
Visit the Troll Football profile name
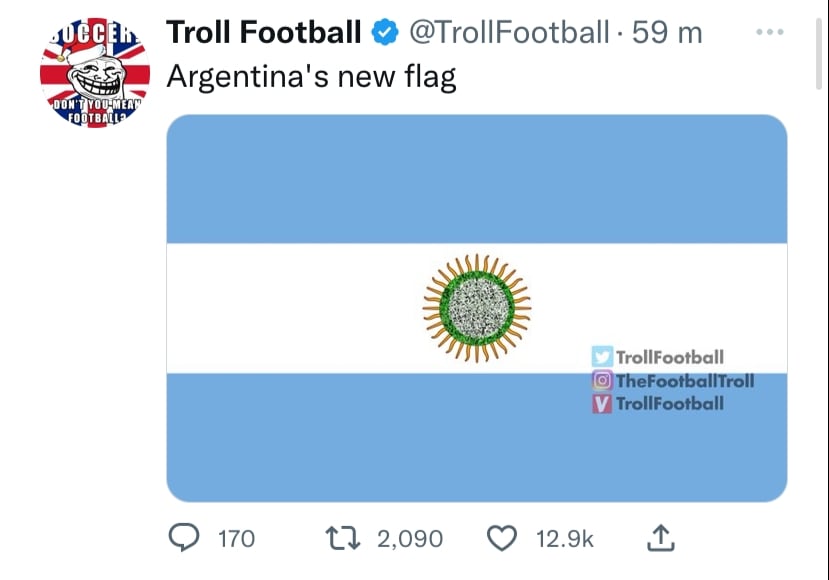pos(264,31)
